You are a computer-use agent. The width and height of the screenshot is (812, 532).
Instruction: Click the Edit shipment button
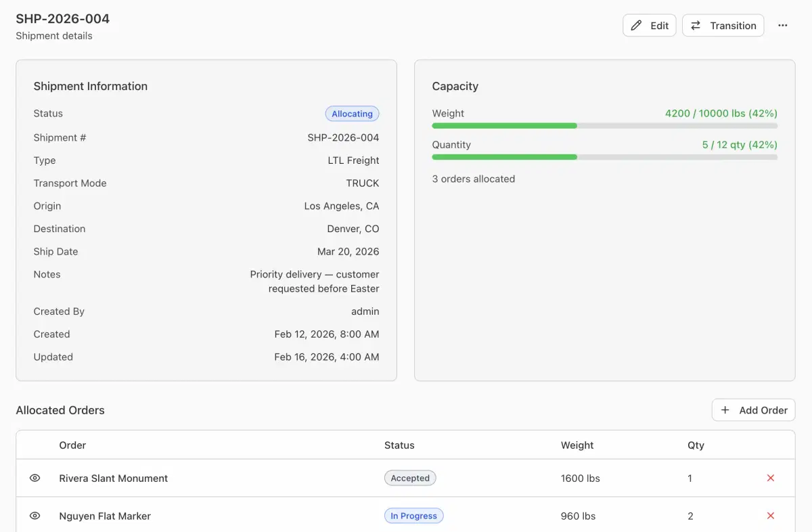pos(649,26)
